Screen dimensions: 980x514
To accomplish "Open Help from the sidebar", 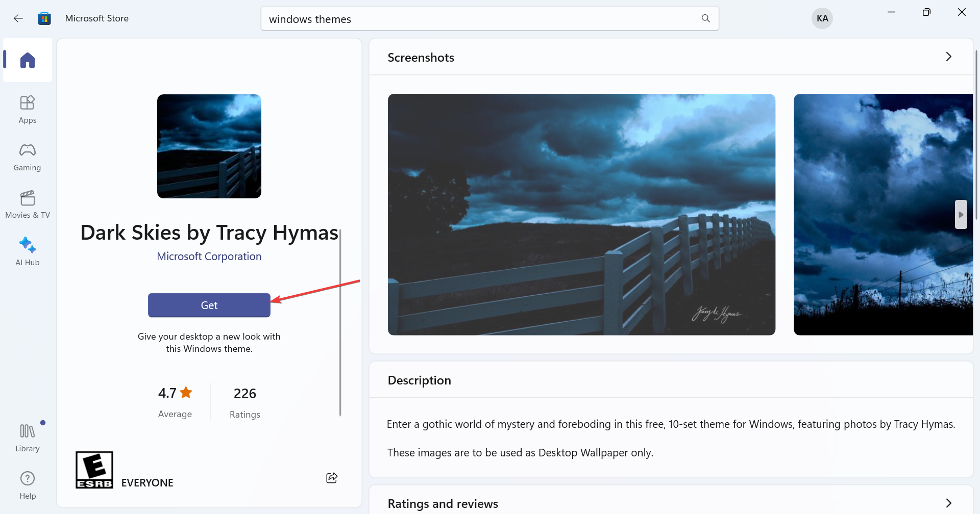I will 28,485.
